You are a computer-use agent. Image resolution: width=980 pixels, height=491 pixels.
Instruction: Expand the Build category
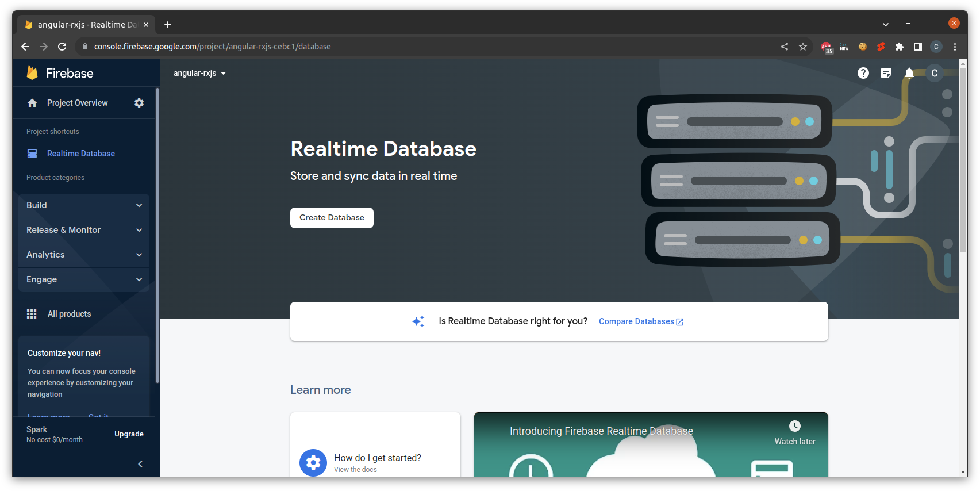84,205
